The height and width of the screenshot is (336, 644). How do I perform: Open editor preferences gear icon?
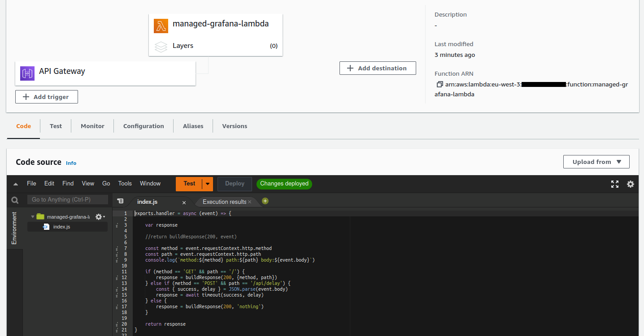tap(631, 184)
